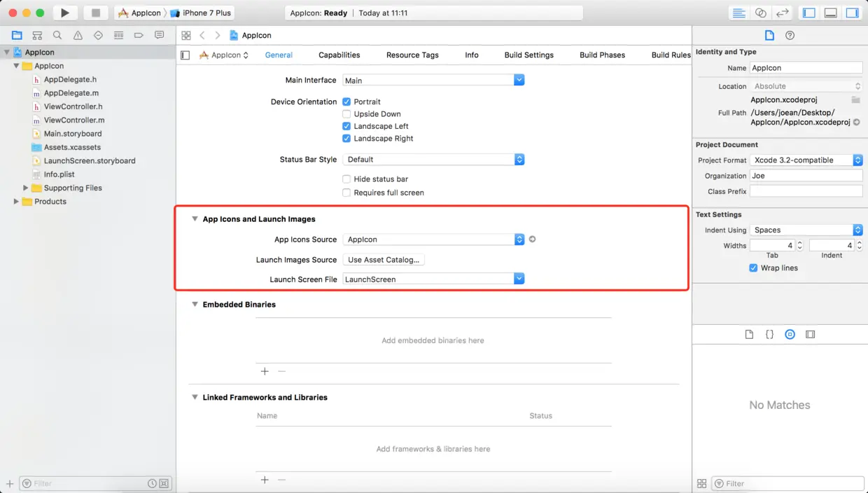Show the media library

coord(810,335)
